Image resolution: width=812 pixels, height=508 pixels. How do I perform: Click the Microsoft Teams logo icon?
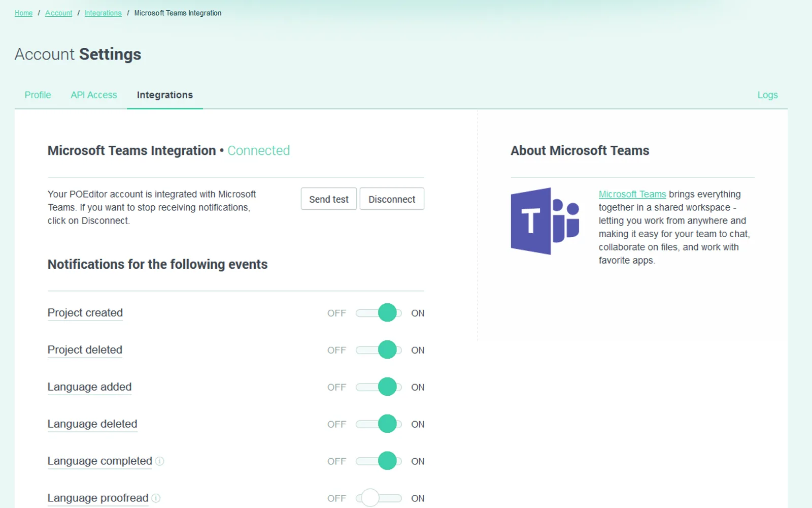click(x=545, y=221)
